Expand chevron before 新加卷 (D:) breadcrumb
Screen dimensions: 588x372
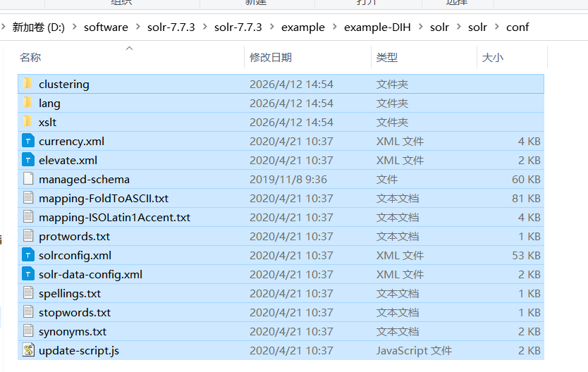[x=4, y=27]
